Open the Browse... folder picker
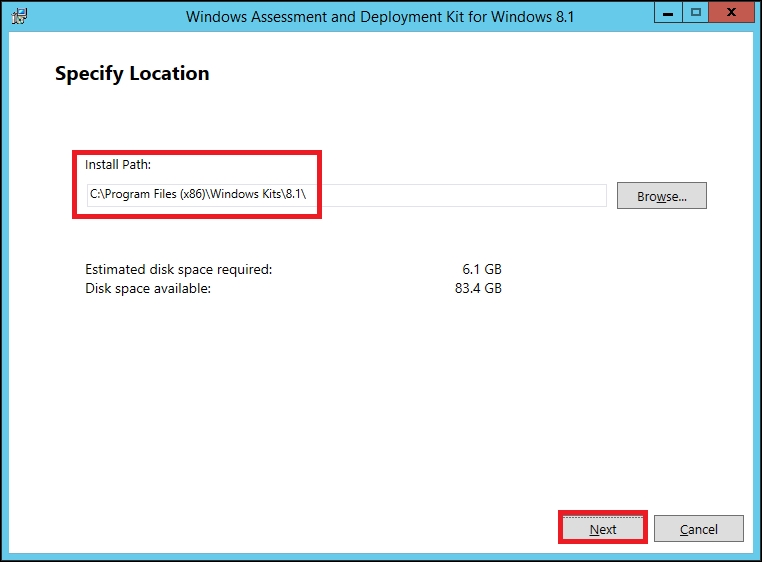762x562 pixels. coord(661,196)
